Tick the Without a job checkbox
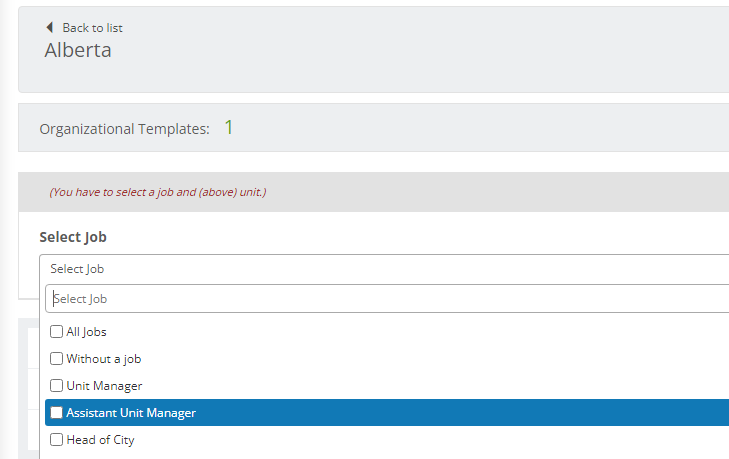The image size is (729, 459). pos(57,358)
